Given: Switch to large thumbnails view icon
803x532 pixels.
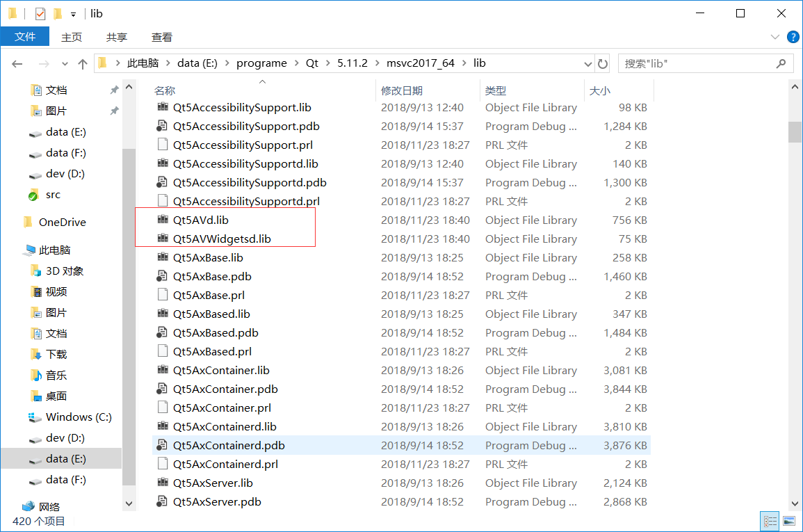Looking at the screenshot, I should coord(789,522).
